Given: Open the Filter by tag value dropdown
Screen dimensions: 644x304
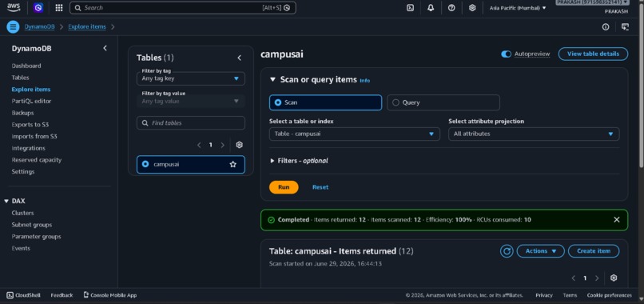Looking at the screenshot, I should pos(191,101).
